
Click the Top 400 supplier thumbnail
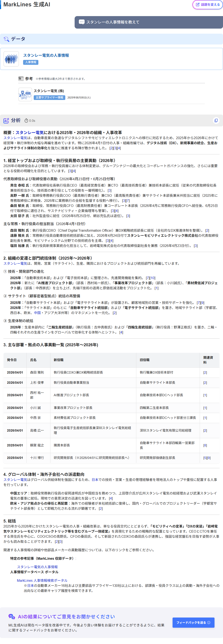[x=25, y=94]
